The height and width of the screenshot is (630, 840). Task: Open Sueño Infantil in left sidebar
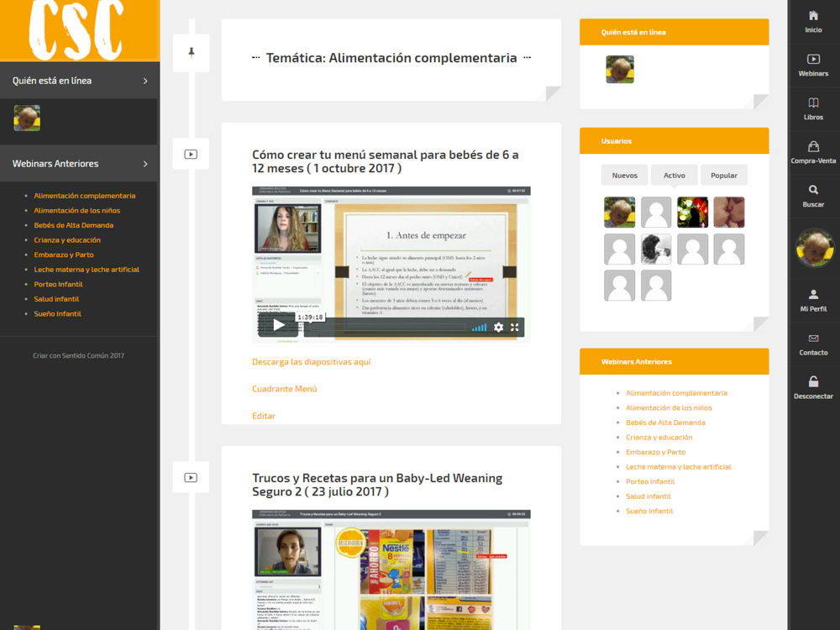click(57, 313)
